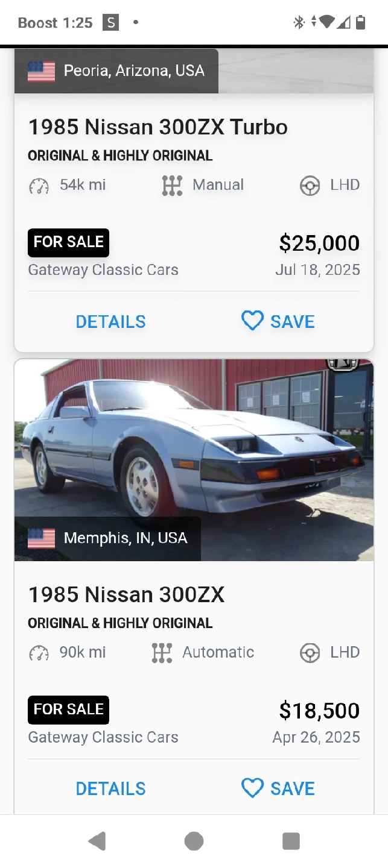Tap the US flag beside Memphis, IN
Image resolution: width=388 pixels, height=868 pixels.
41,538
